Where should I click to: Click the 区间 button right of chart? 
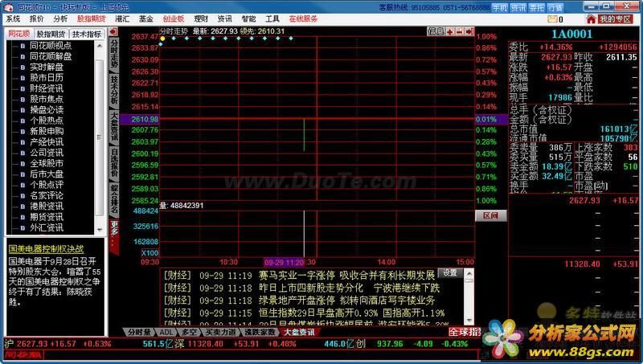pos(491,216)
